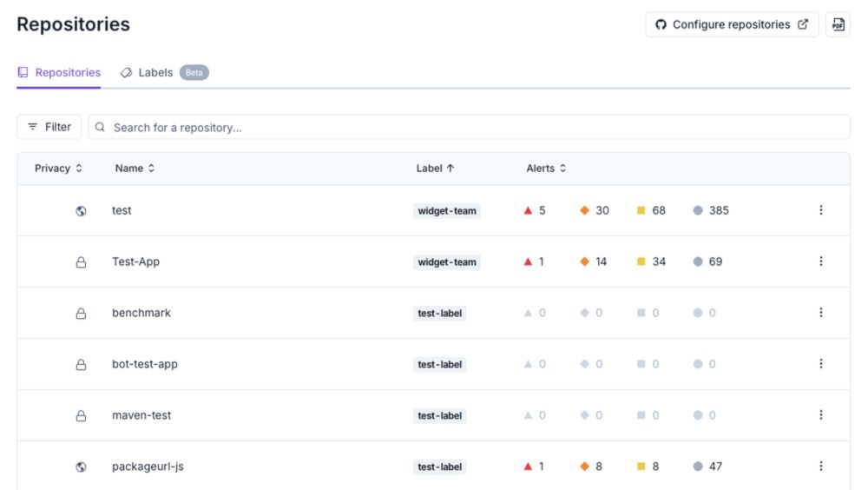Click the globe privacy icon for packageurl-js
Screen dimensions: 868x490
[x=81, y=467]
